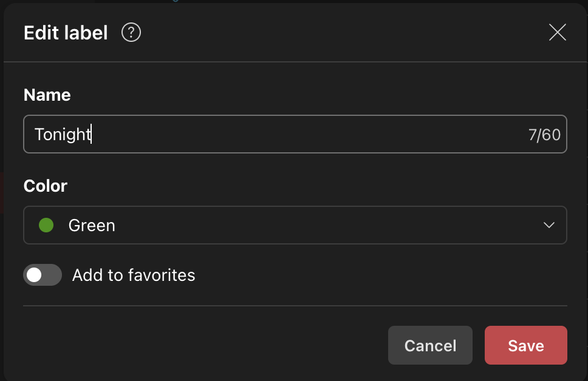The height and width of the screenshot is (381, 588).
Task: Open the Color dropdown showing Green
Action: coord(295,225)
